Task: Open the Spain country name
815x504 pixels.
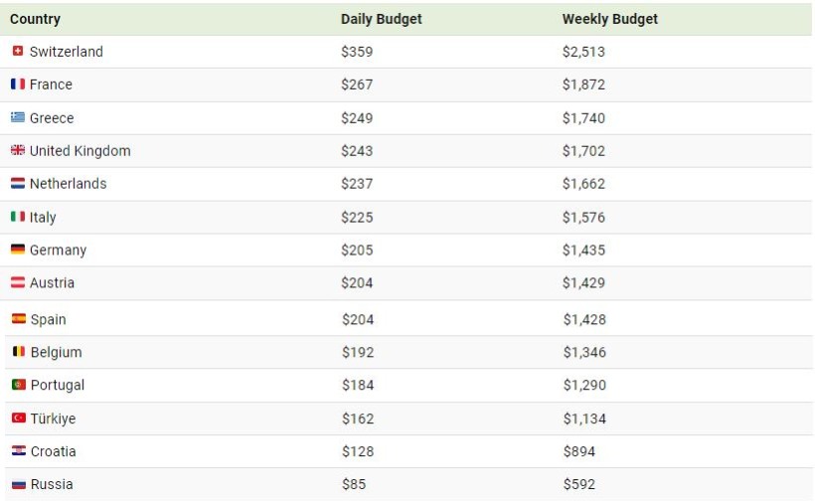Action: (49, 319)
